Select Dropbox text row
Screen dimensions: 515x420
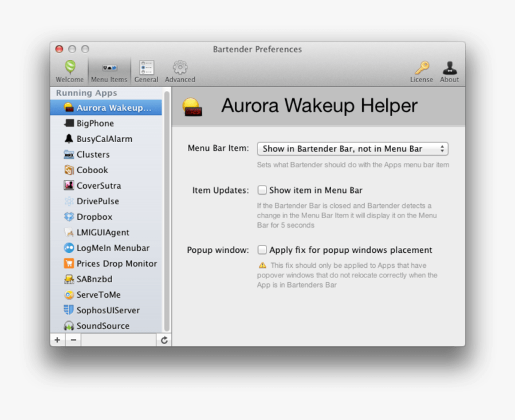(x=95, y=217)
